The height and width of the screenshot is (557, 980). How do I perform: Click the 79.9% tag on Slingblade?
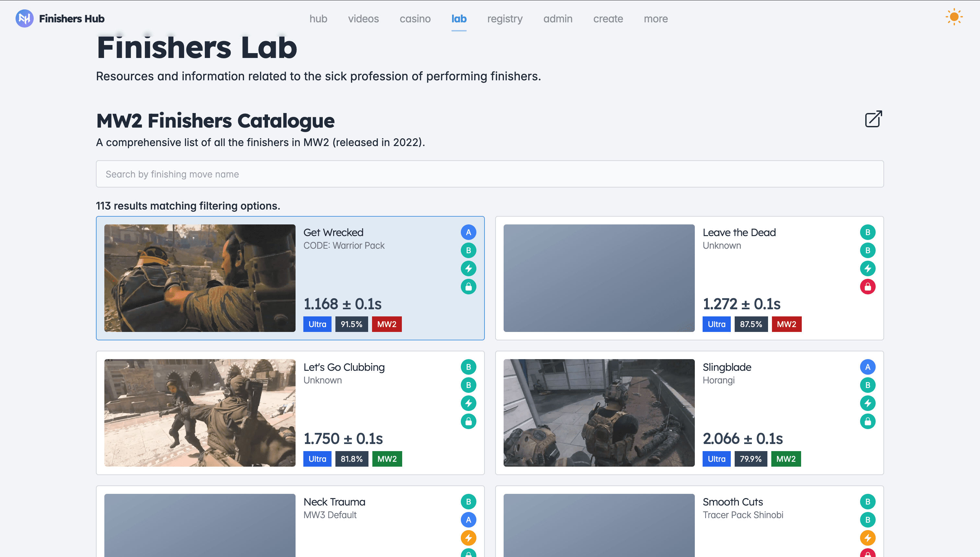click(x=751, y=459)
